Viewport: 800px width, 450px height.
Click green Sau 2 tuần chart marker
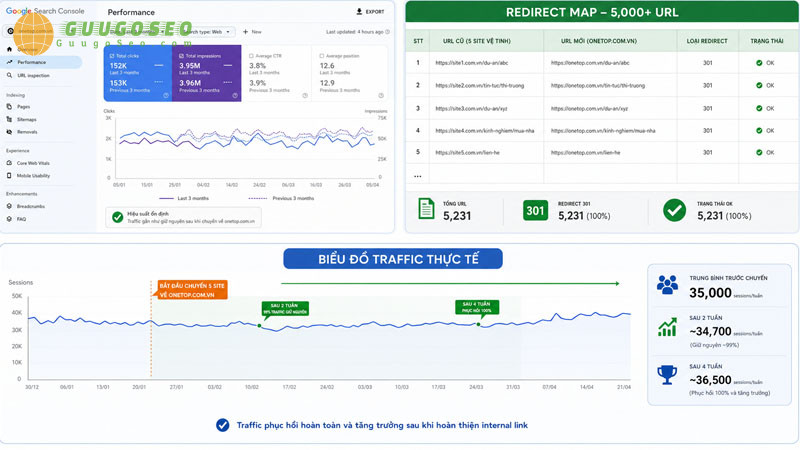point(285,309)
